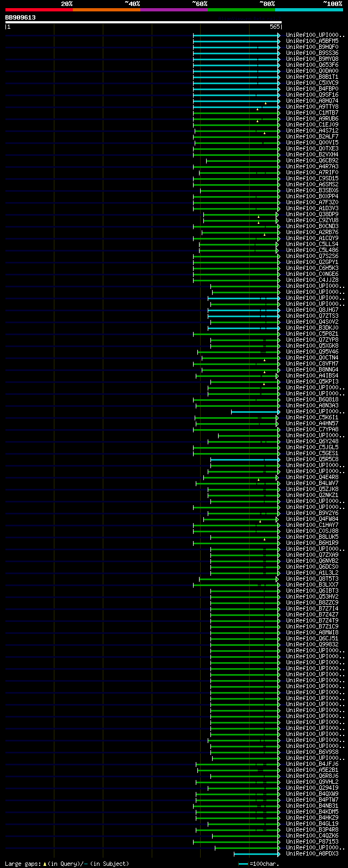Select the UniRef100_Q5R5C8 label
The height and width of the screenshot is (868, 348).
pyautogui.click(x=312, y=460)
